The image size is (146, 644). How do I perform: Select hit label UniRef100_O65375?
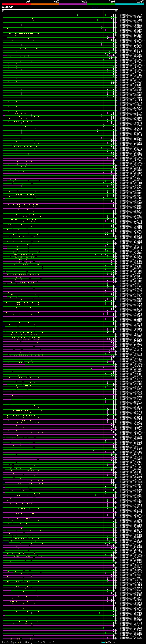(131, 284)
